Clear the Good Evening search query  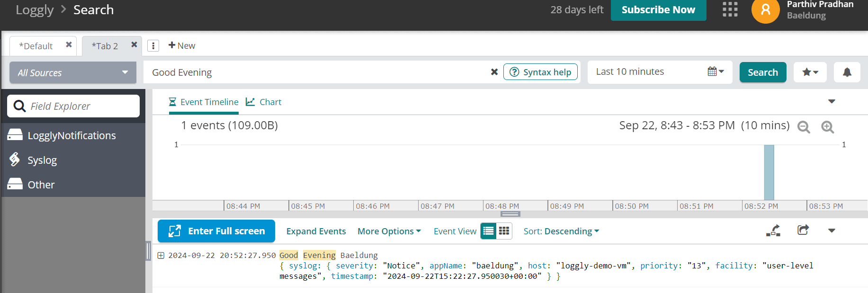494,72
